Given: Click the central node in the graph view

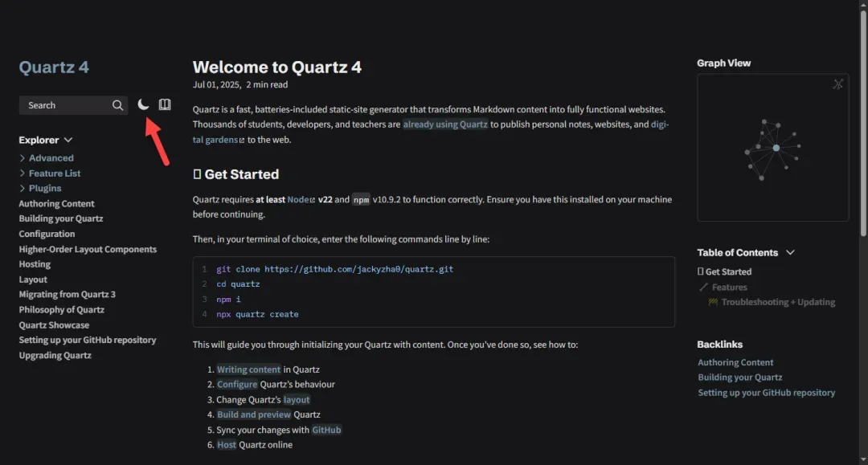Looking at the screenshot, I should (776, 148).
